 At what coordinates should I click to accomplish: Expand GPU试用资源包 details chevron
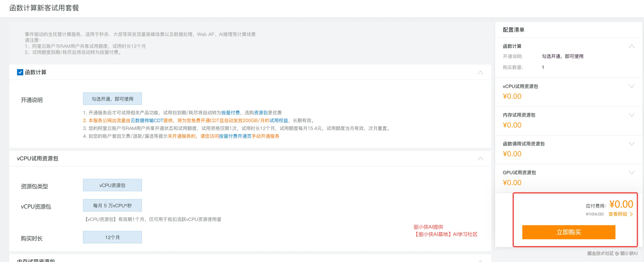click(632, 173)
